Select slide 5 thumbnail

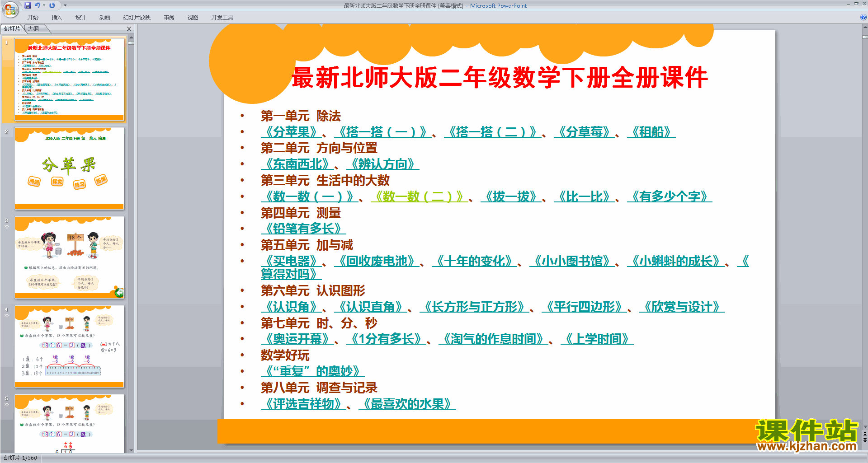click(x=69, y=424)
